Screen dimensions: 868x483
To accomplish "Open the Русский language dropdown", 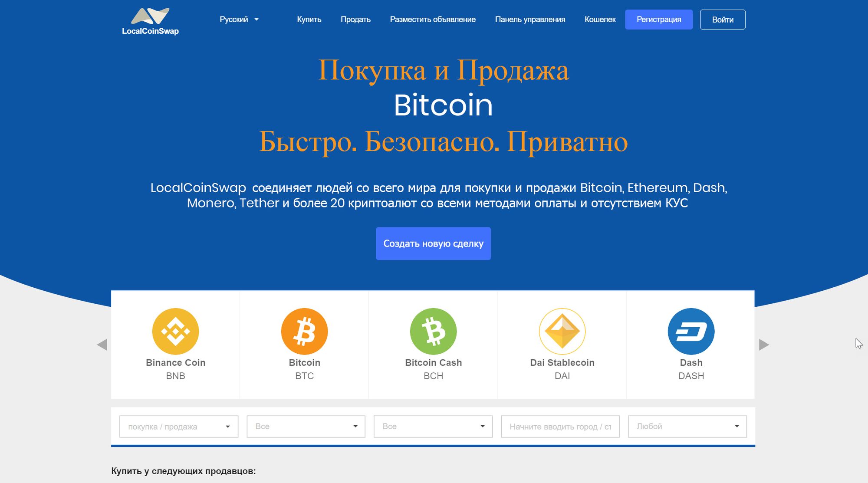I will pyautogui.click(x=239, y=20).
